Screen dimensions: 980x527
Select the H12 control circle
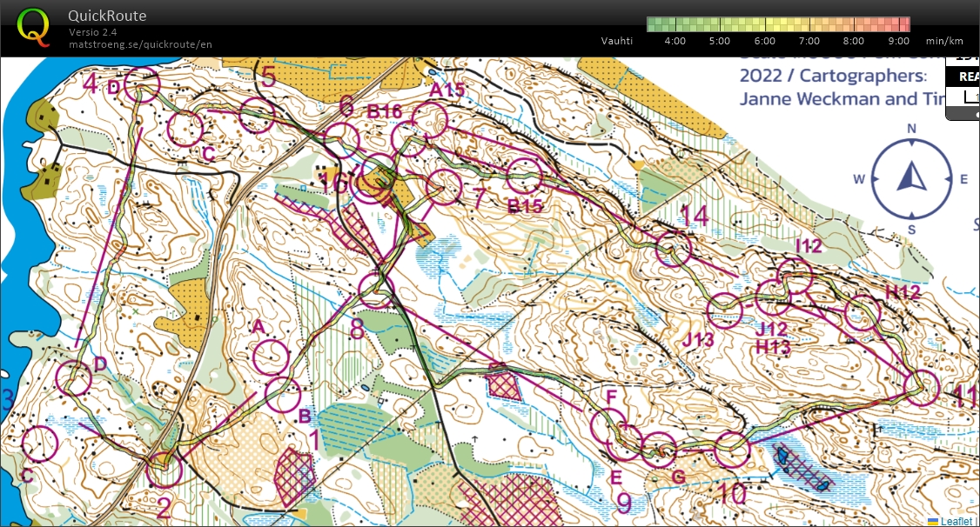click(863, 313)
